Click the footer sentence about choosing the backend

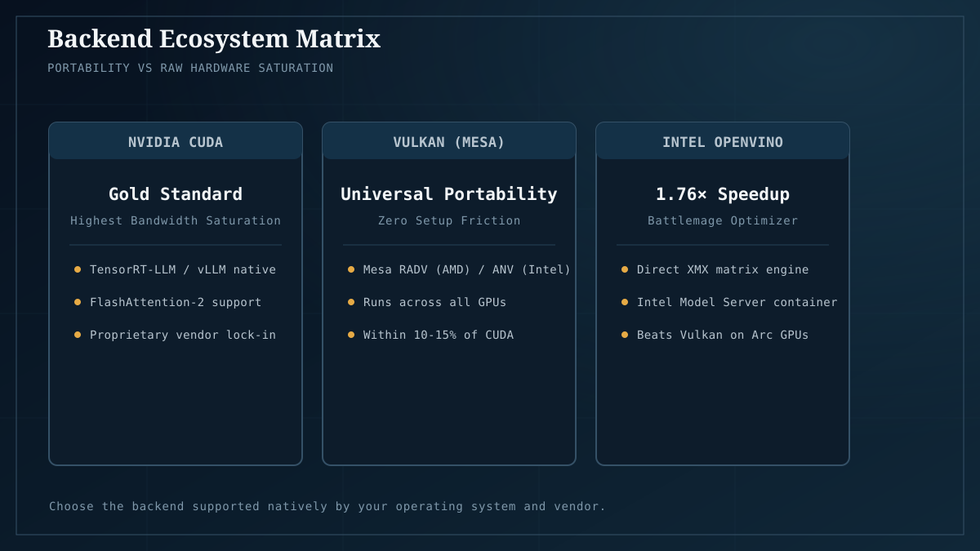327,506
